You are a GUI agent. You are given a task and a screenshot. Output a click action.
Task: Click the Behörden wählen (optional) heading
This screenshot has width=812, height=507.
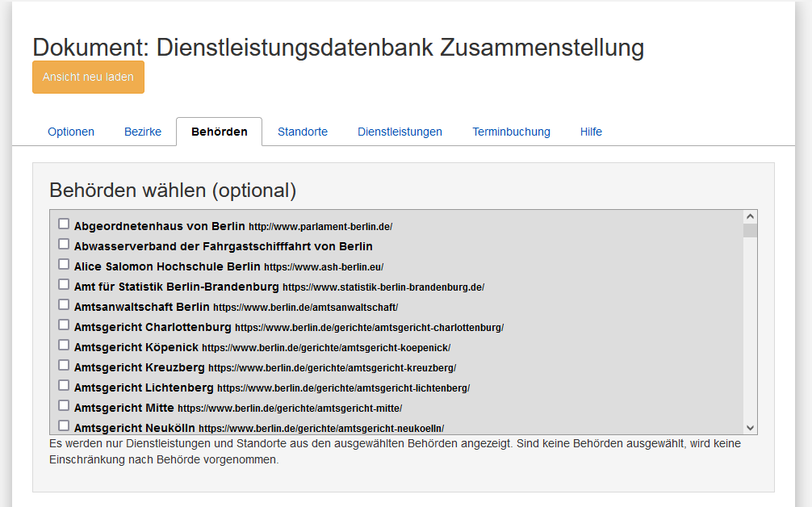(173, 191)
